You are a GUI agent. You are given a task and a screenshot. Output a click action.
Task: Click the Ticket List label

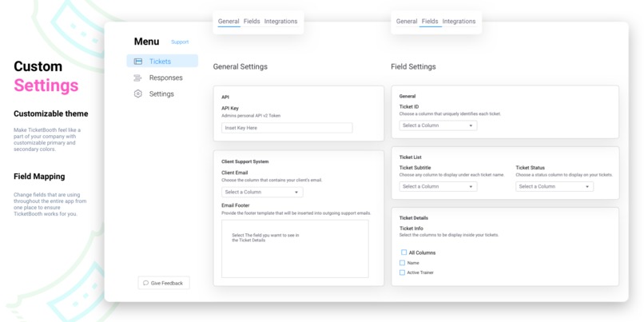[411, 157]
